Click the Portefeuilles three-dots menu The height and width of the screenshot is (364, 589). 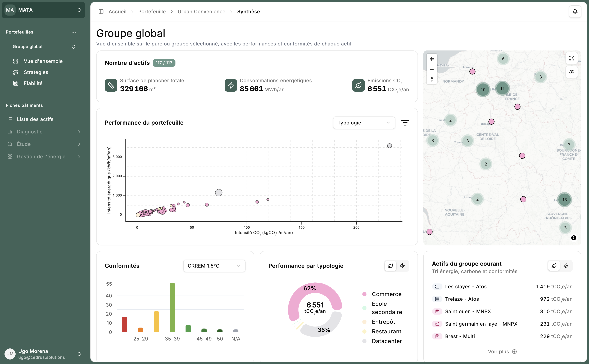(x=74, y=32)
